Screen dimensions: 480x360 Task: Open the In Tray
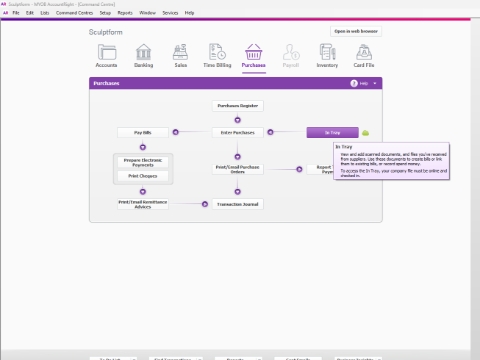pyautogui.click(x=333, y=132)
